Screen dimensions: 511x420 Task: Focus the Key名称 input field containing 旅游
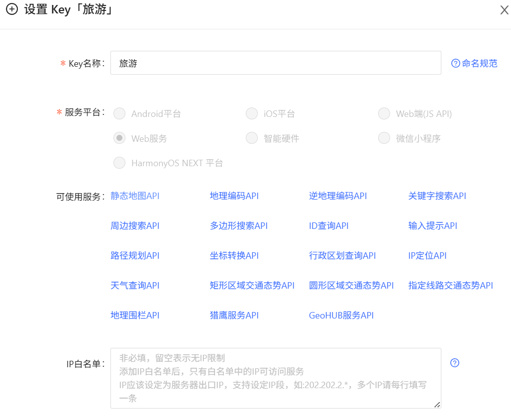pos(276,63)
